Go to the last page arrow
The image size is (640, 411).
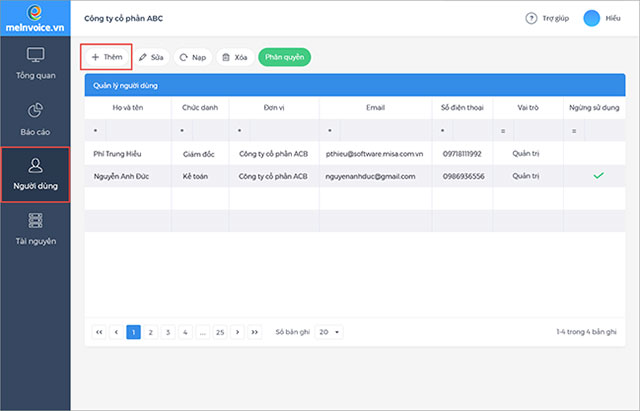pos(254,332)
